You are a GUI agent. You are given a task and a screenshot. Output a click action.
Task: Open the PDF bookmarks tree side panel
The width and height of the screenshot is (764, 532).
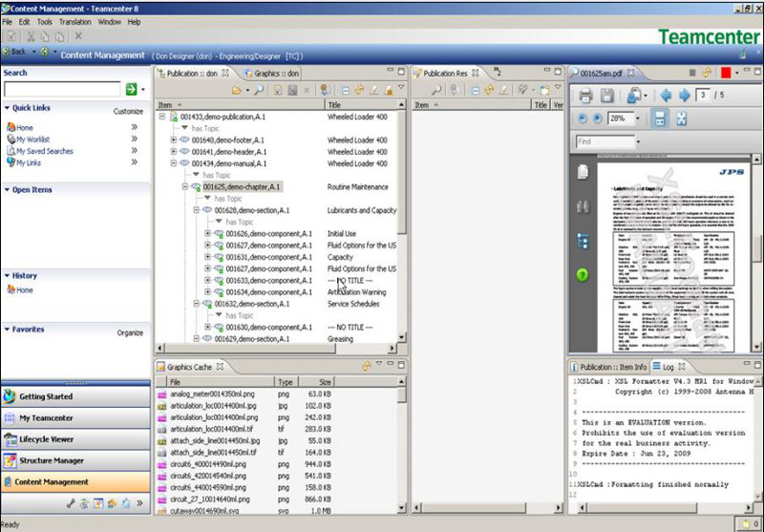[x=583, y=241]
